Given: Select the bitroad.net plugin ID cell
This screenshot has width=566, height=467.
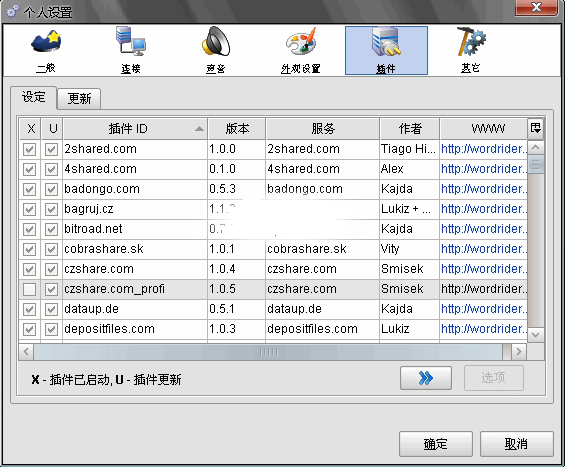Looking at the screenshot, I should 135,229.
